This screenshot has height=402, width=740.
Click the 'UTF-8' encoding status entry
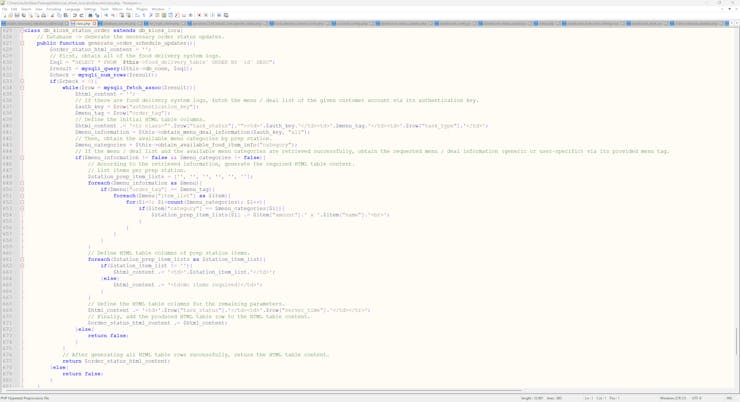pyautogui.click(x=697, y=398)
